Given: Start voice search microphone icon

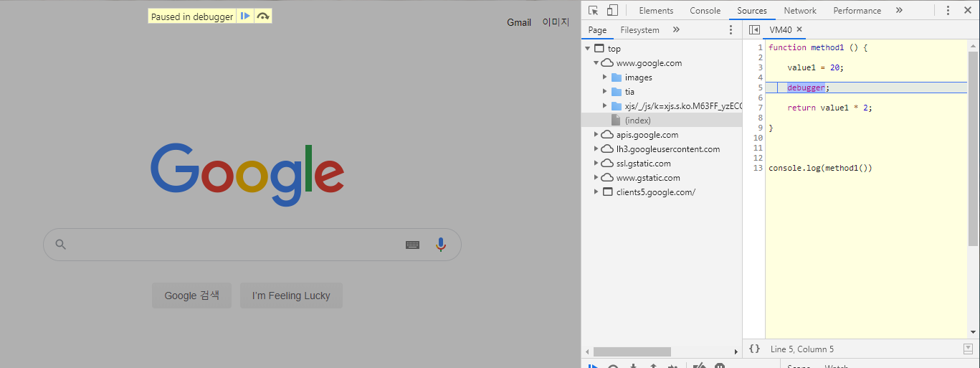Looking at the screenshot, I should 441,245.
